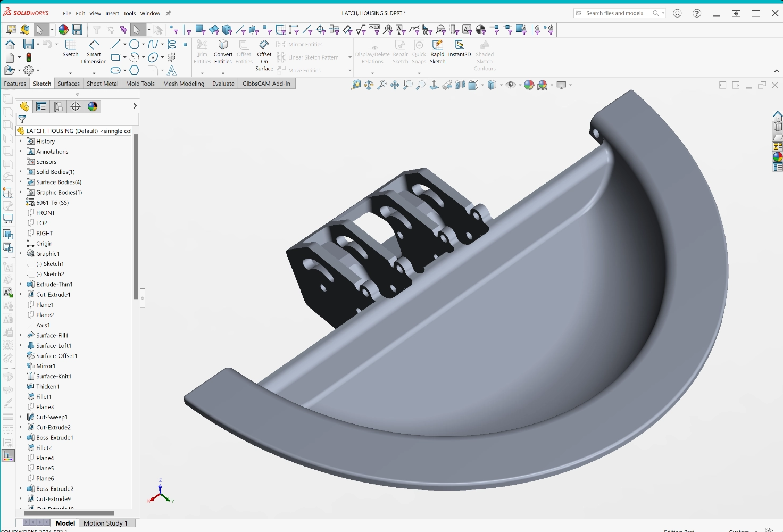This screenshot has width=783, height=532.
Task: Open the Display Style dropdown arrow
Action: point(501,85)
